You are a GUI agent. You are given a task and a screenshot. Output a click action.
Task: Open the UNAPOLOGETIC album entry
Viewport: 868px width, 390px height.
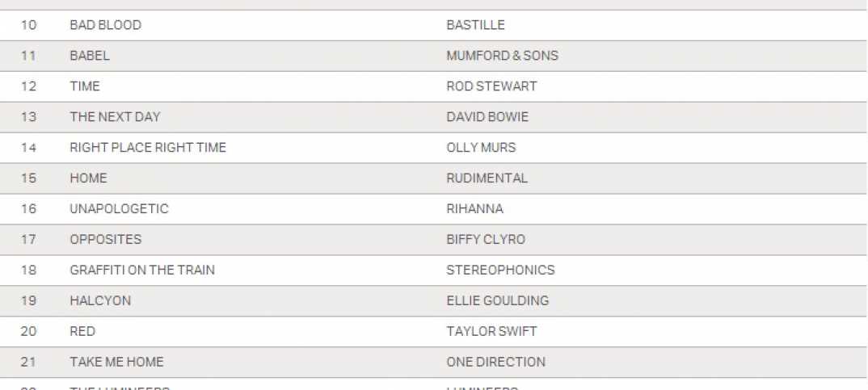pos(119,209)
